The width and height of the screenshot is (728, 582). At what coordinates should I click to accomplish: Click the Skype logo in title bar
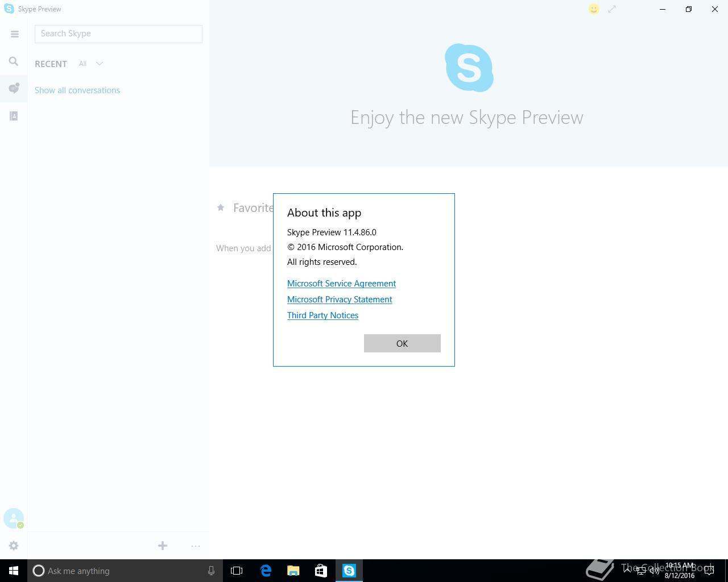(9, 9)
